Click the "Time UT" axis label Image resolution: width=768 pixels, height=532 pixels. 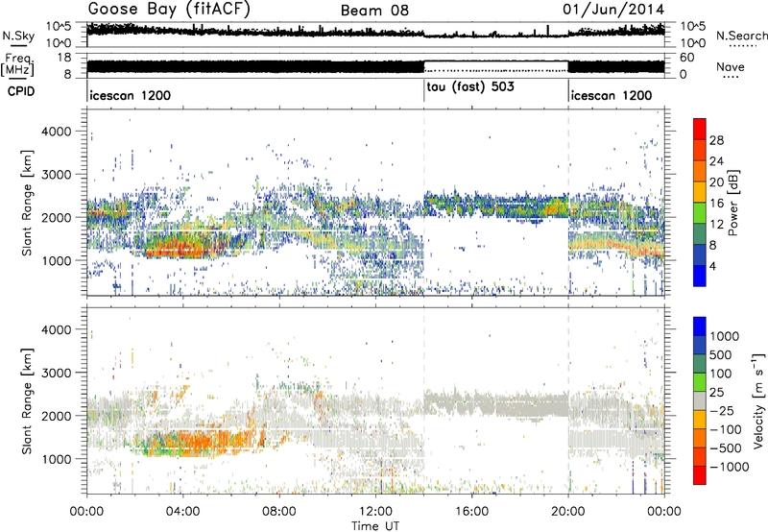[x=375, y=526]
